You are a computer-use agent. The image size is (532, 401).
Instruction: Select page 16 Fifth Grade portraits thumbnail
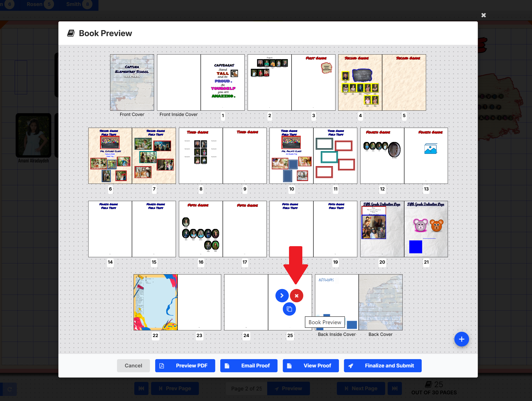[200, 229]
